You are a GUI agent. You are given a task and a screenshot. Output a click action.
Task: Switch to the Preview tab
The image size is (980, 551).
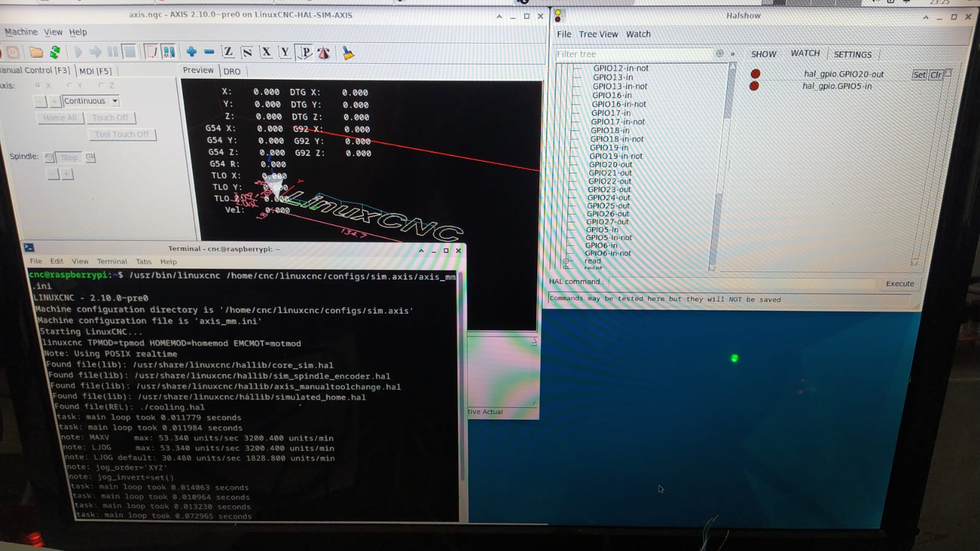point(198,70)
